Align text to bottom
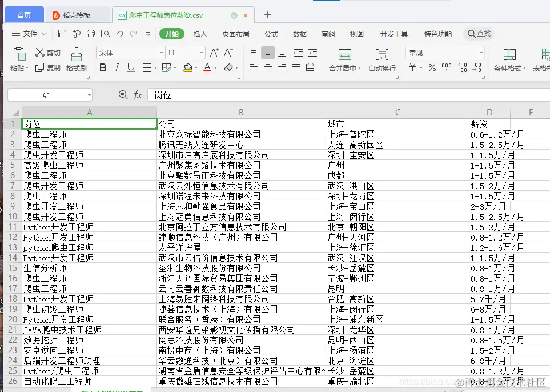Image resolution: width=550 pixels, height=392 pixels. 282,53
